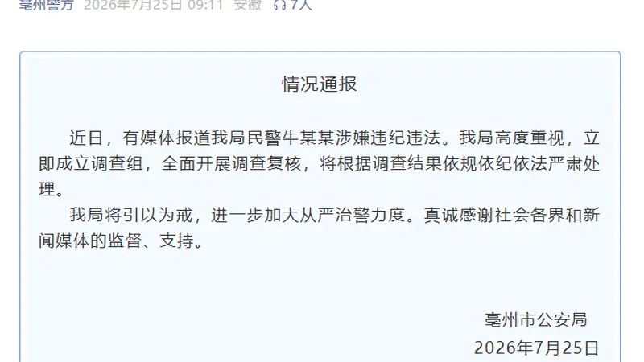
Task: Click the paragraph starting with 我局将引以为戒
Action: pyautogui.click(x=320, y=228)
